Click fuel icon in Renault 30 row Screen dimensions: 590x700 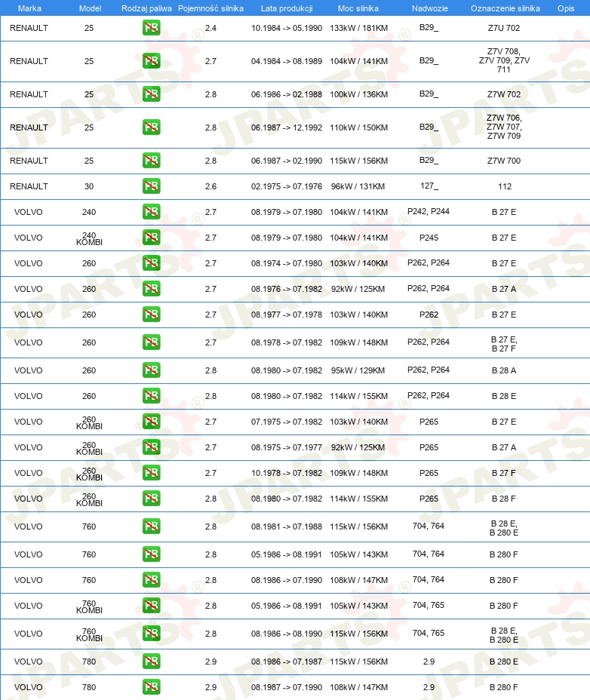(152, 186)
